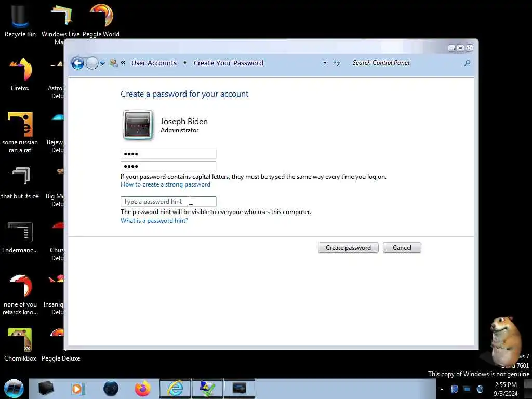Focus the Search Control Panel box
The image size is (532, 399).
(405, 63)
